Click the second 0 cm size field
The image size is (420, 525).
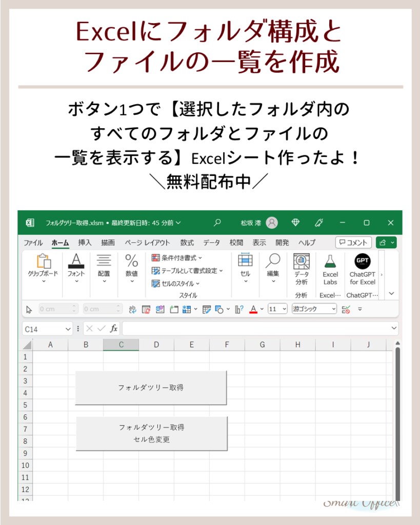(103, 309)
